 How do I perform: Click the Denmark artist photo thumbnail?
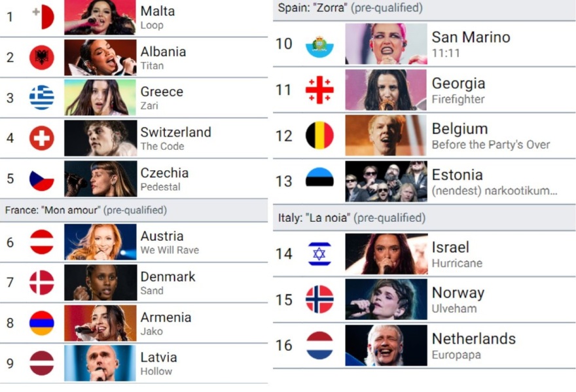98,282
